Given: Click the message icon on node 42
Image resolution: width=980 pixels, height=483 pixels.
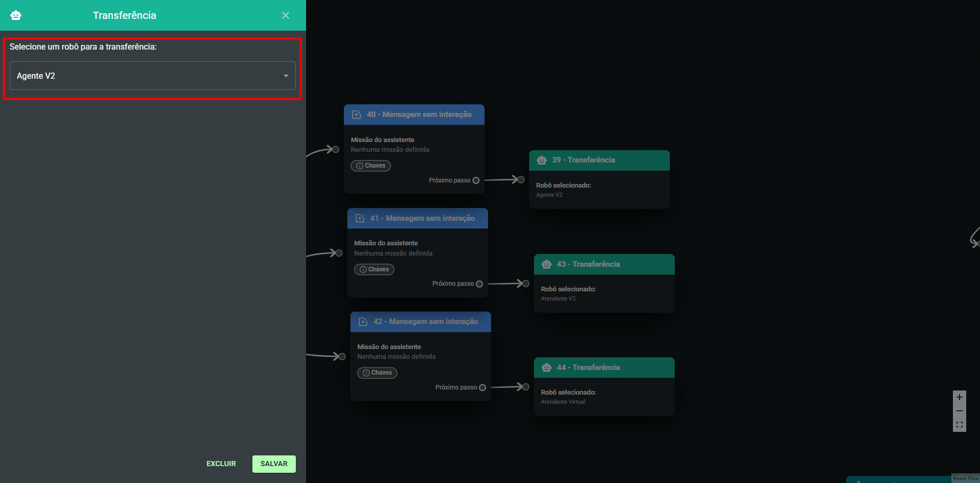Looking at the screenshot, I should click(363, 322).
